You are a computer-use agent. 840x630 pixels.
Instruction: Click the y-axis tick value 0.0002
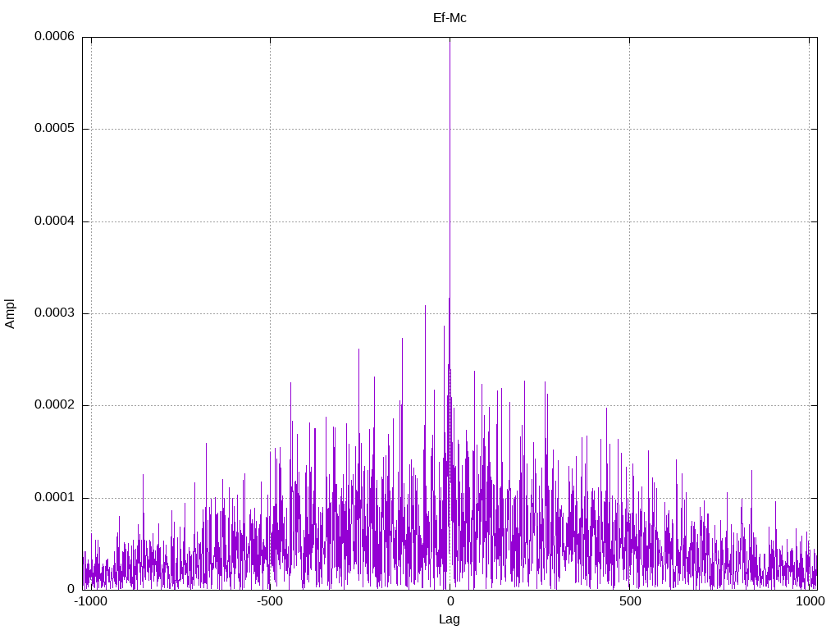coord(55,405)
